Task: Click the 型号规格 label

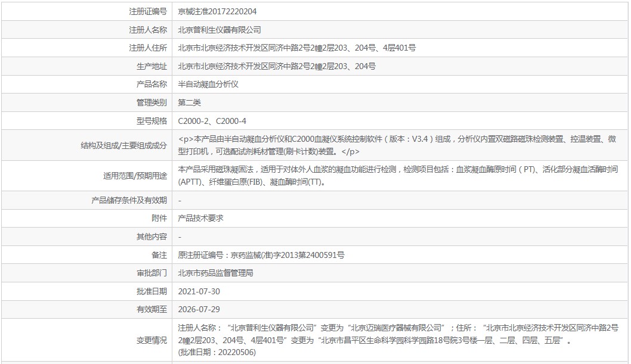Action: [x=151, y=121]
